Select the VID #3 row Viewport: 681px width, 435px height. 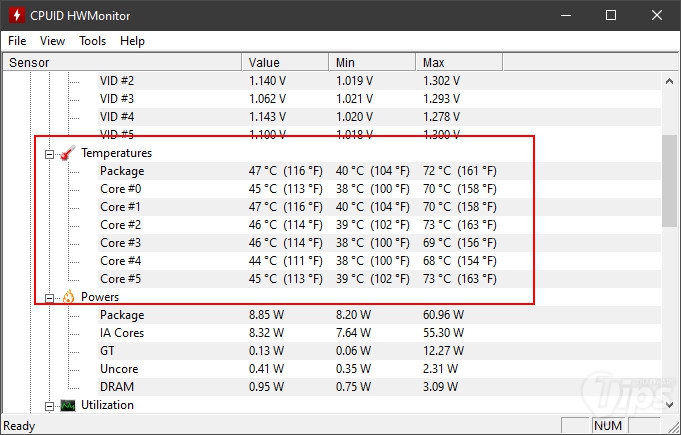point(379,99)
